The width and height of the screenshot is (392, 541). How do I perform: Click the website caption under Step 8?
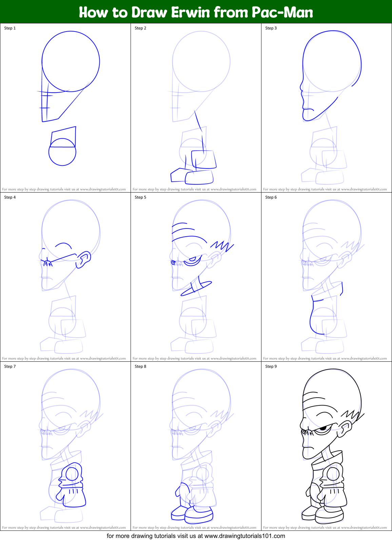[x=194, y=528]
